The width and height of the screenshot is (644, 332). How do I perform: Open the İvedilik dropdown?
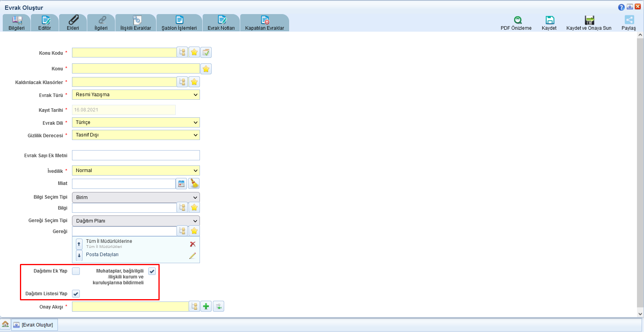(x=136, y=170)
